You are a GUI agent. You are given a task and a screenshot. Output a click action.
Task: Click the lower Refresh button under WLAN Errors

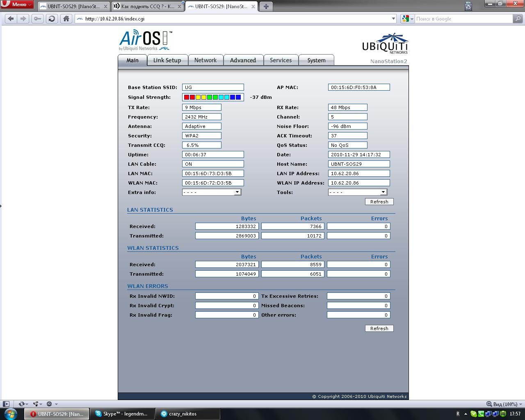[379, 329]
